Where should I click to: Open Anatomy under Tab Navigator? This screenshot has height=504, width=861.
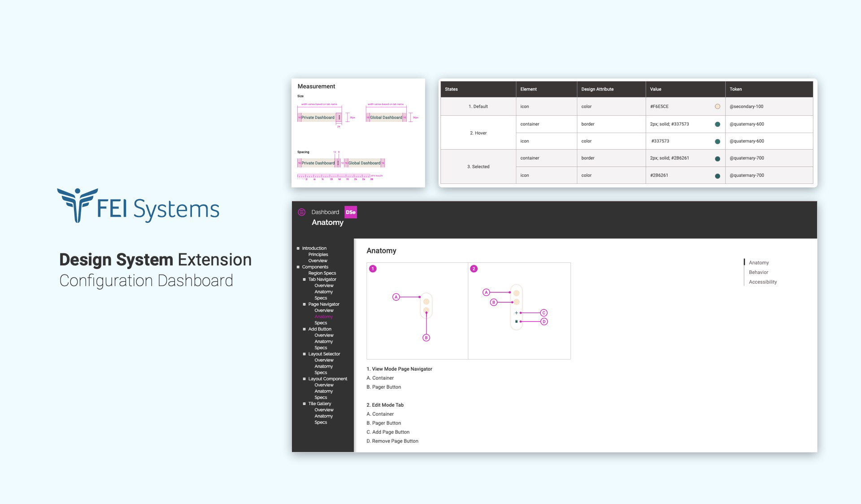point(323,292)
